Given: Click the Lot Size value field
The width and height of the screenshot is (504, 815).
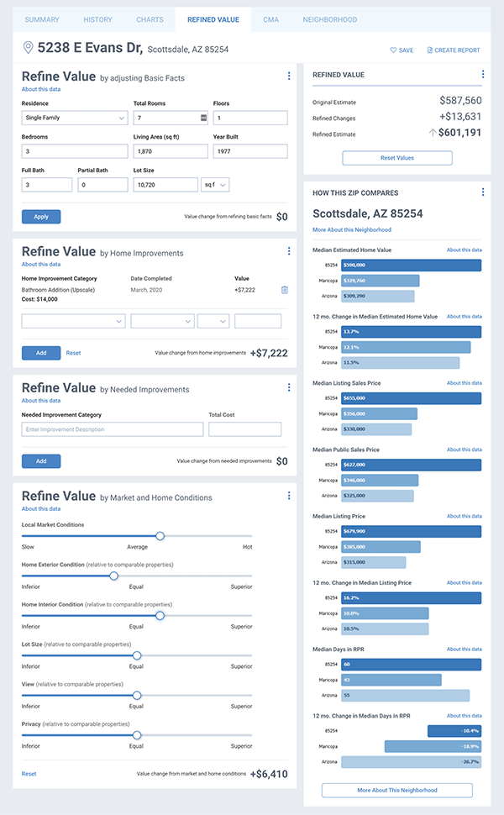Looking at the screenshot, I should 165,185.
